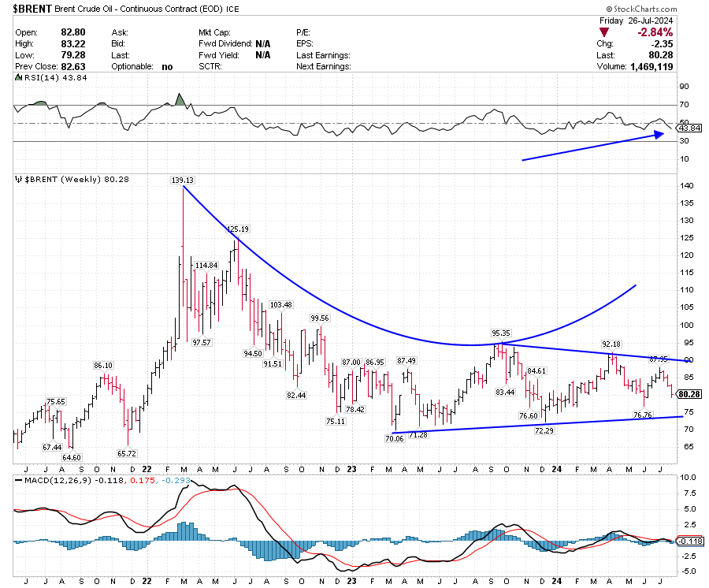Click the 80.28 last price axis tag
This screenshot has height=588, width=709.
point(689,394)
